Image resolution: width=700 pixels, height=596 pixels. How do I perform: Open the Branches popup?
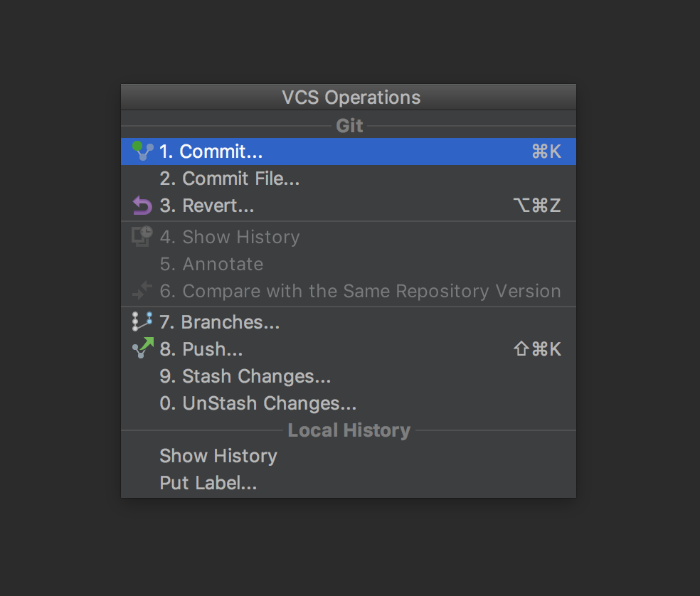(219, 321)
